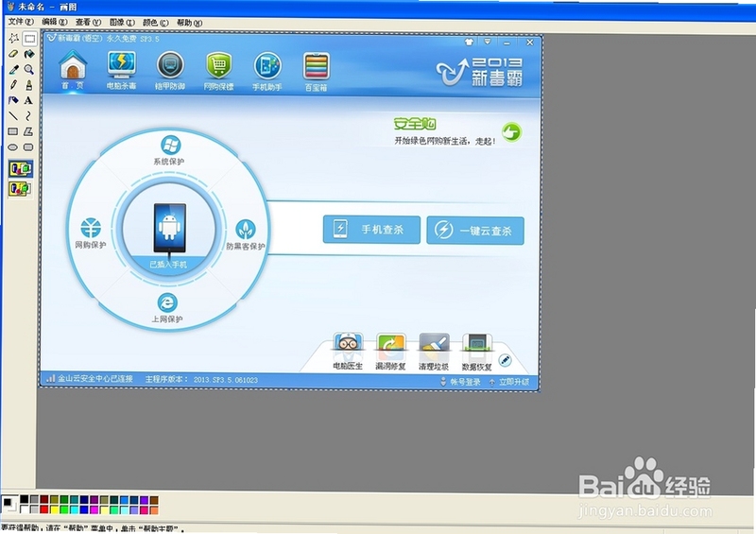The width and height of the screenshot is (756, 534).
Task: Expand the antivirus titlebar dropdown menu arrow
Action: 488,42
